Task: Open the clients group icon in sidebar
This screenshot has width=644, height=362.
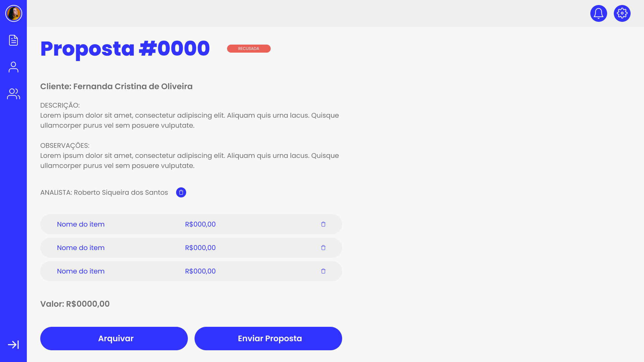Action: click(13, 94)
